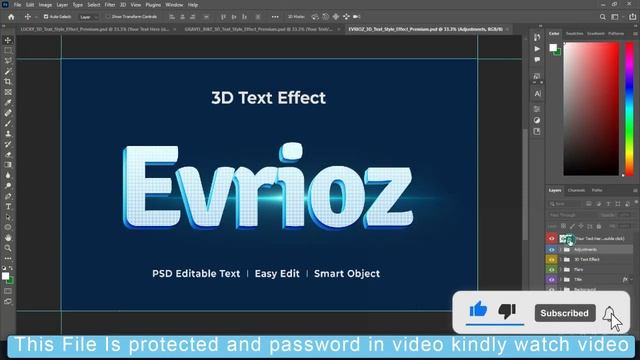
Task: Open the Layers panel menu
Action: [635, 191]
